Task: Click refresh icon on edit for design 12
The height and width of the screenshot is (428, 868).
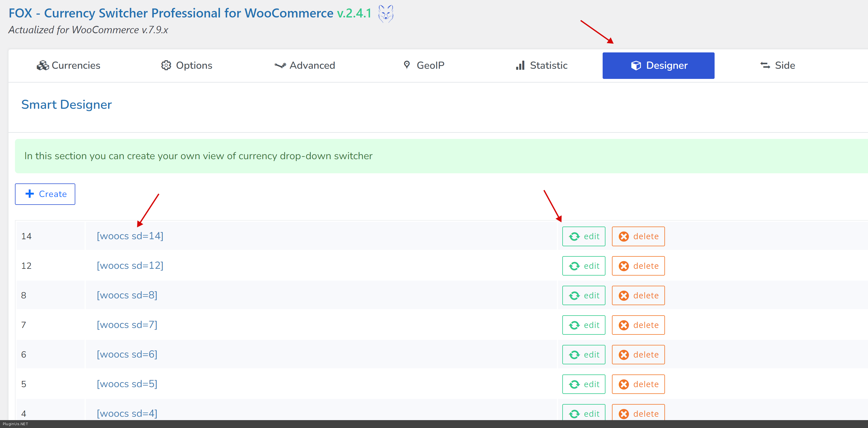Action: coord(574,266)
